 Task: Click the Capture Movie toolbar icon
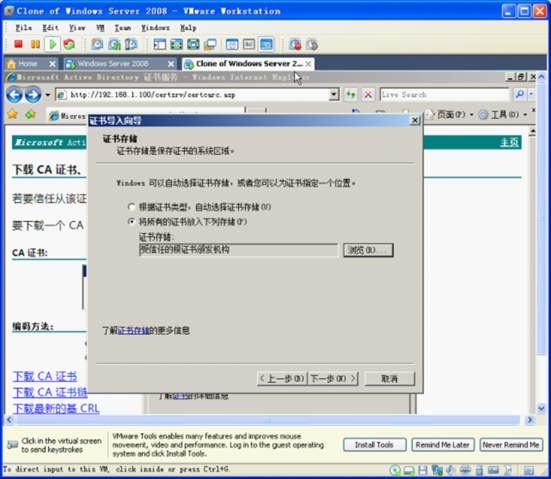click(x=294, y=44)
